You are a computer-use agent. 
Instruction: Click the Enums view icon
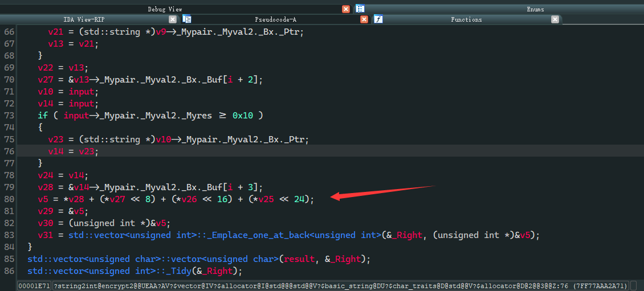click(x=360, y=9)
